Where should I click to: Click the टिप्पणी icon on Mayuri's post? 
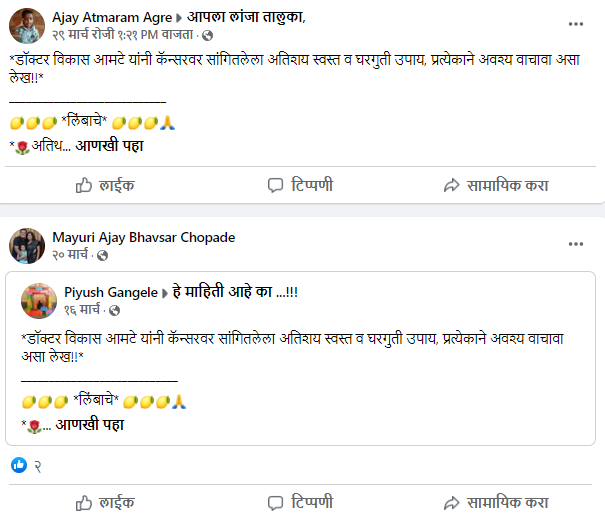[x=276, y=501]
